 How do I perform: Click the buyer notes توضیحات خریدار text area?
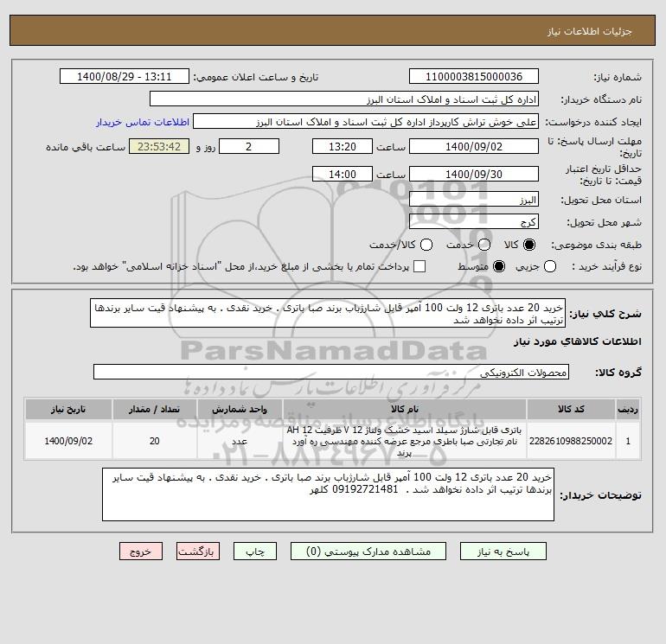pyautogui.click(x=328, y=494)
